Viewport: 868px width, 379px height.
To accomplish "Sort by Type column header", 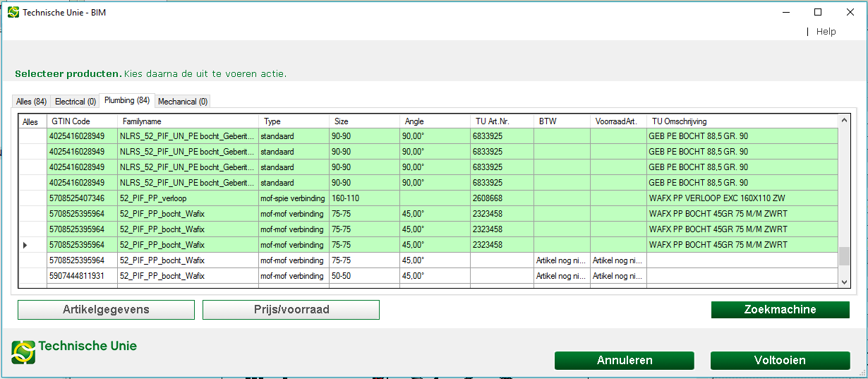I will pos(294,121).
